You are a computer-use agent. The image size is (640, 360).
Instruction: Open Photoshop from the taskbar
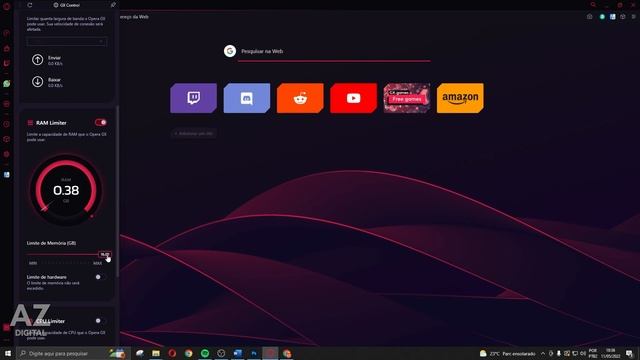coord(254,353)
